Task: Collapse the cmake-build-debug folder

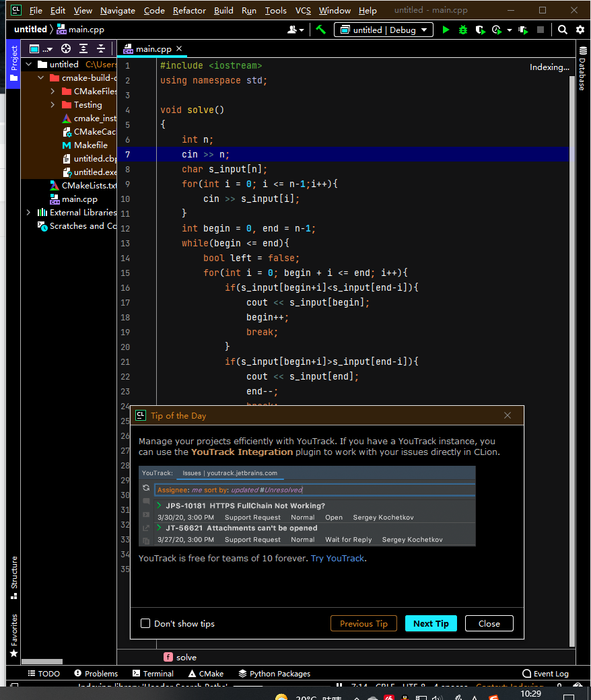Action: coord(41,77)
